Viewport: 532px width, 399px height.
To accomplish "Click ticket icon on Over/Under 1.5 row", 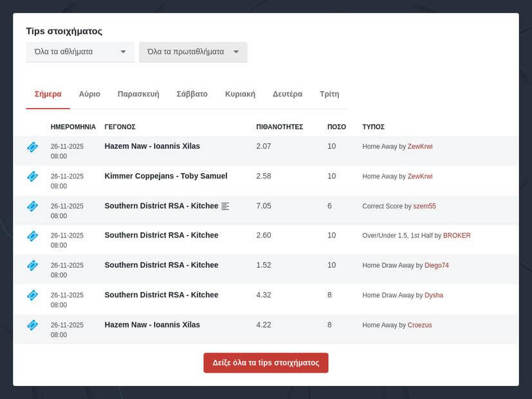I will [32, 236].
